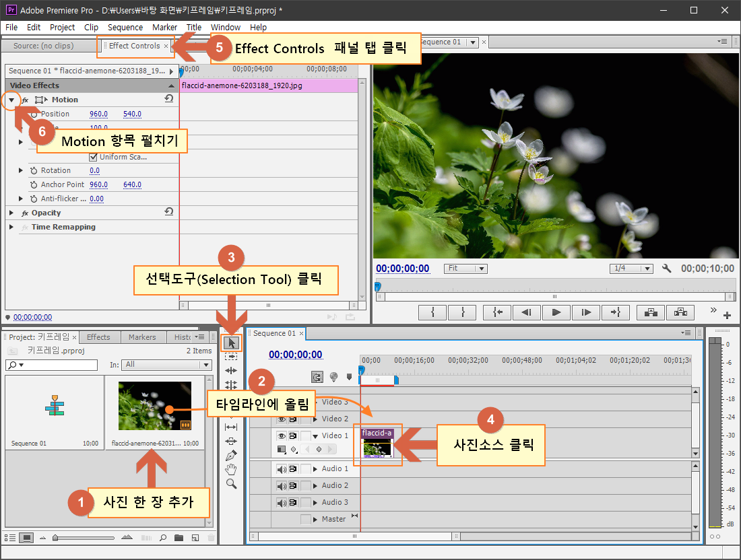Click the flaccid-anemone thumbnail in Project panel

(x=155, y=406)
